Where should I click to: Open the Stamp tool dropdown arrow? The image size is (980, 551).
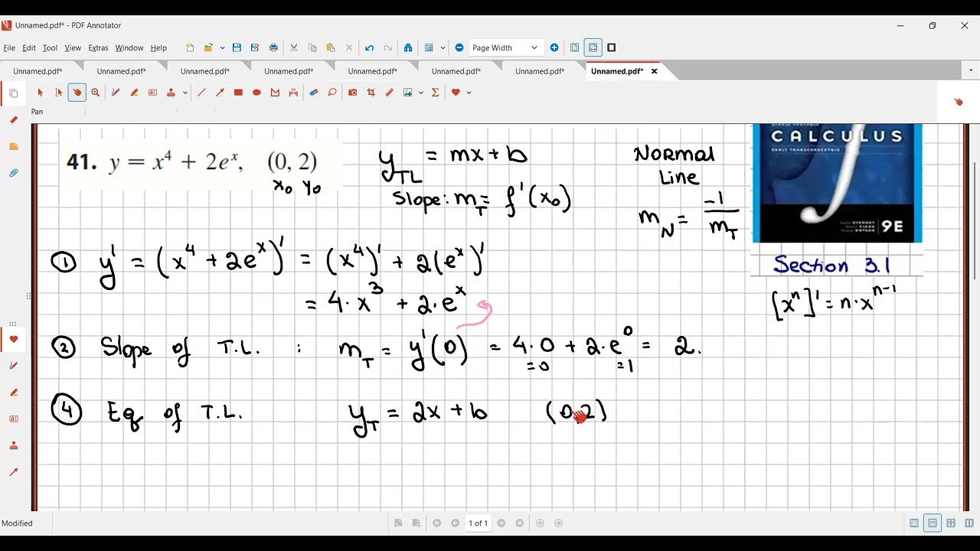click(x=185, y=93)
